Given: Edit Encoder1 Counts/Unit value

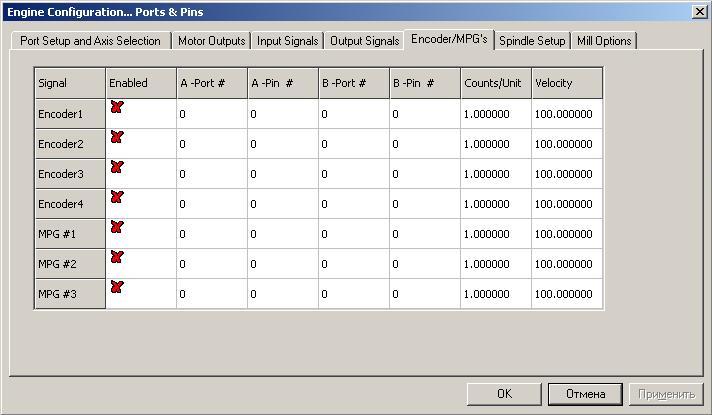Looking at the screenshot, I should [x=496, y=114].
